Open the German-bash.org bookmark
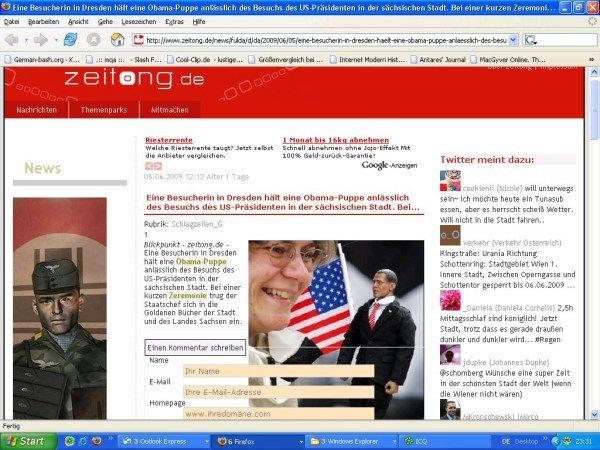 tap(42, 59)
